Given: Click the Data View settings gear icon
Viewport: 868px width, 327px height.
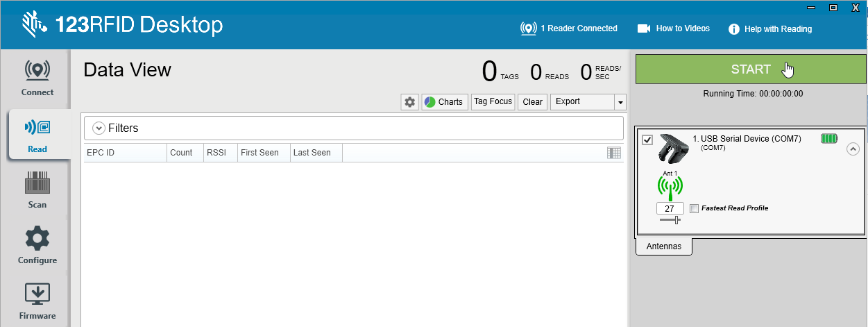Looking at the screenshot, I should point(409,102).
